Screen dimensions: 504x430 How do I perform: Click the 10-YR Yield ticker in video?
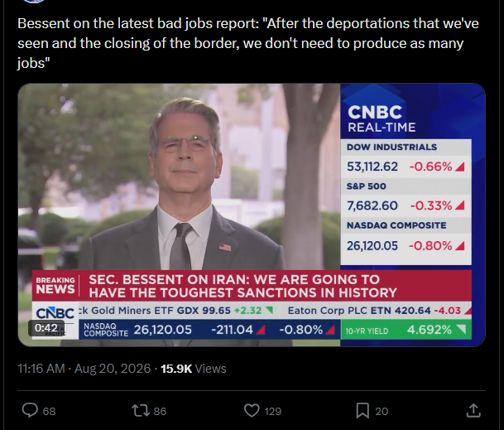[406, 330]
